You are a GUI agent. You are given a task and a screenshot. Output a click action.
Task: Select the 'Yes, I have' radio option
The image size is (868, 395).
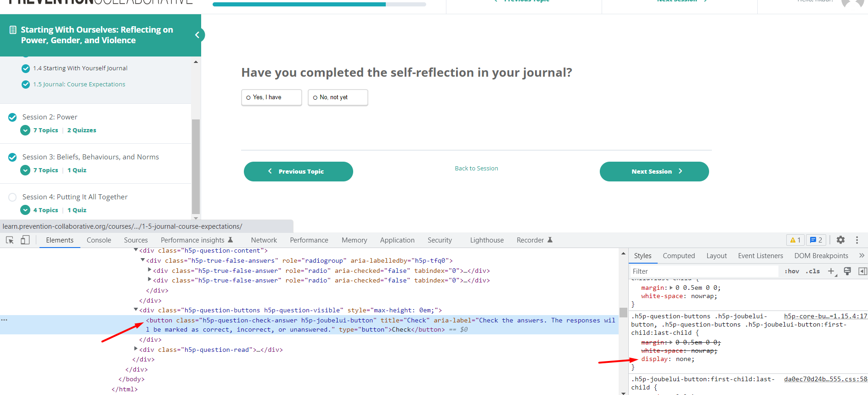[271, 97]
